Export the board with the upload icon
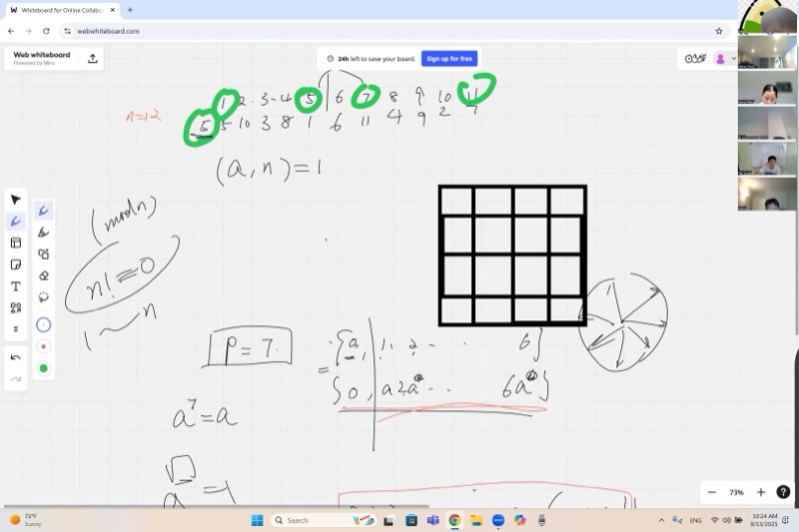Image resolution: width=799 pixels, height=532 pixels. (x=93, y=59)
